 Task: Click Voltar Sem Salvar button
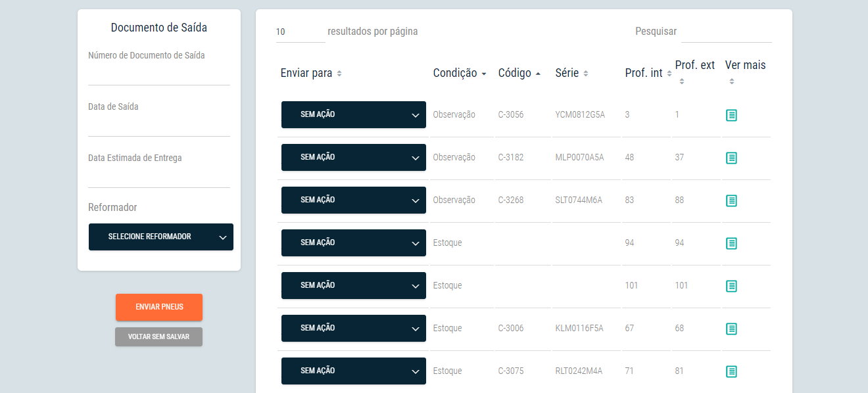point(158,336)
